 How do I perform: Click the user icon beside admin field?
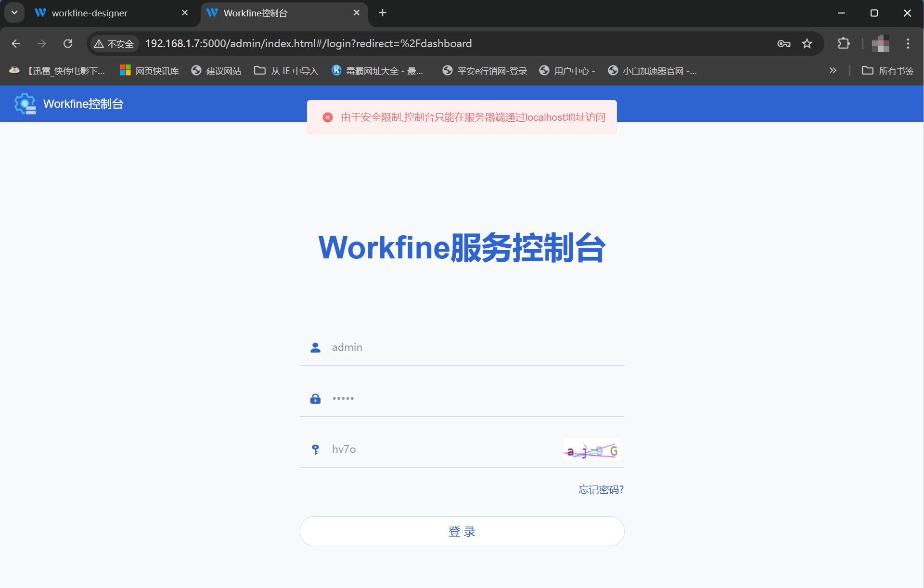[x=315, y=347]
